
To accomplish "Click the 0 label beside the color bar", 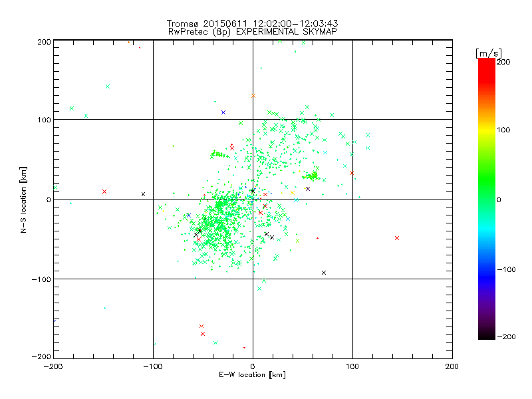I will [499, 199].
